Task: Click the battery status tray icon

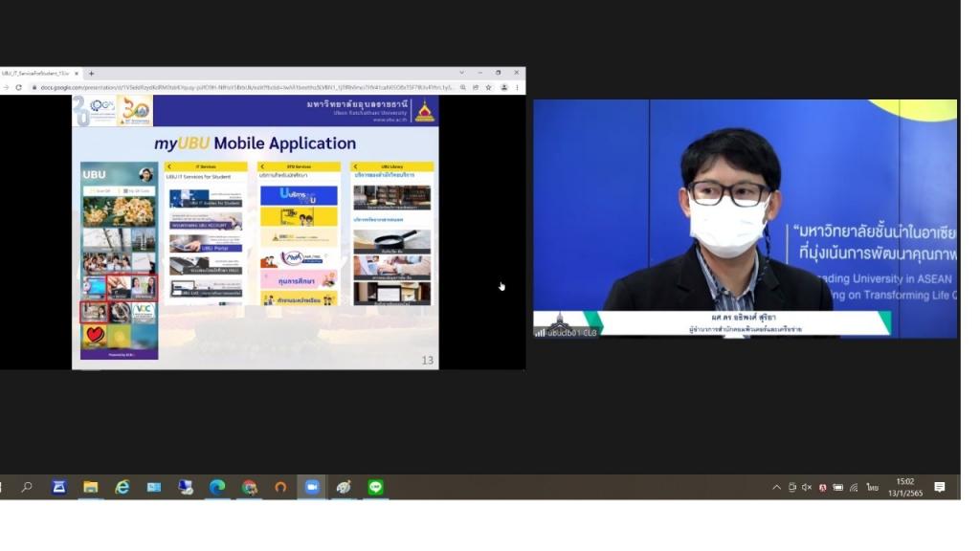Action: (x=838, y=487)
